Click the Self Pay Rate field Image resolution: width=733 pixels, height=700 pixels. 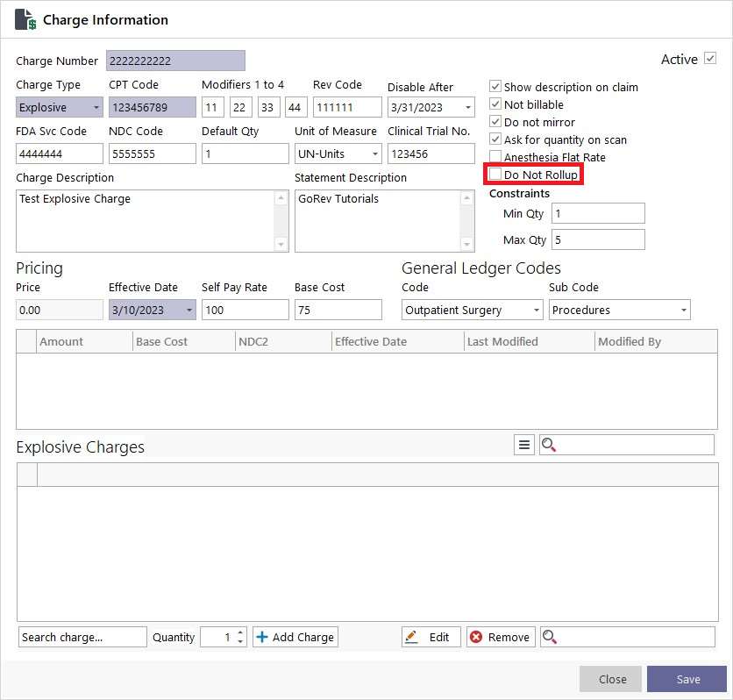(246, 310)
